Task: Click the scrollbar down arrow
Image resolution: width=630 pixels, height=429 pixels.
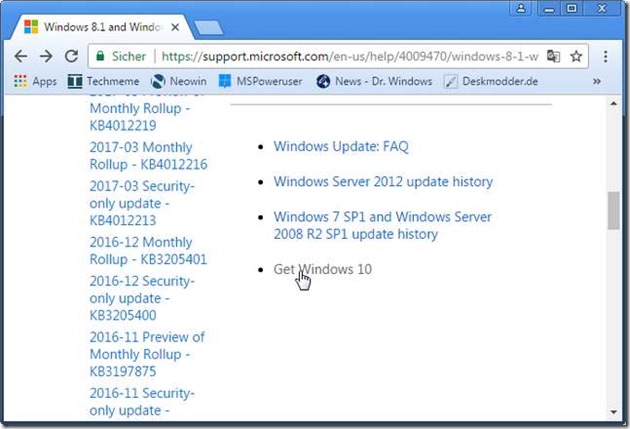Action: pos(614,412)
